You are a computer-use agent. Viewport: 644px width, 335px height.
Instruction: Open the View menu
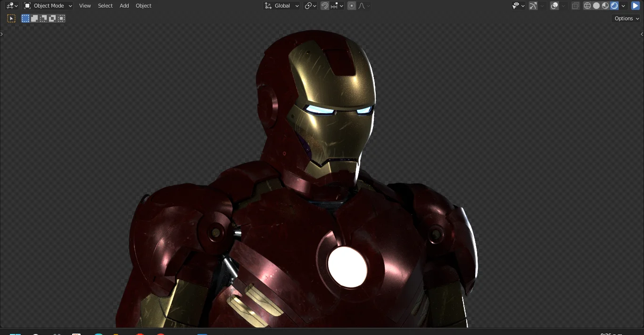pos(85,6)
